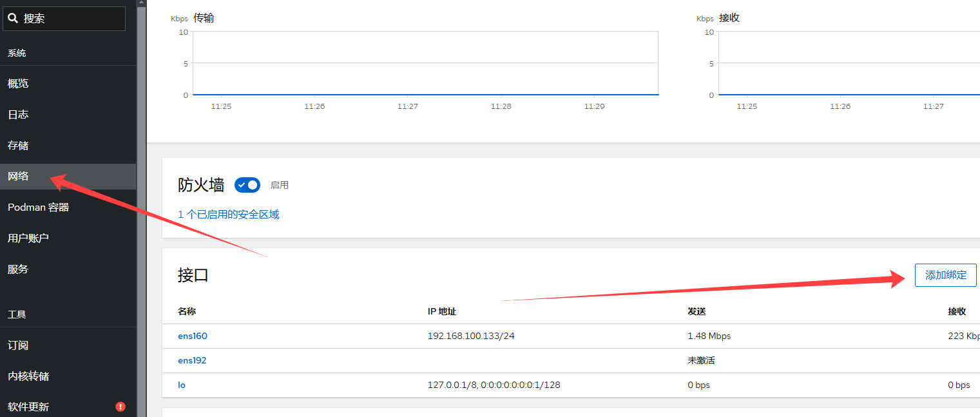Open the 订阅 subscriptions page
Viewport: 980px width, 417px height.
18,345
